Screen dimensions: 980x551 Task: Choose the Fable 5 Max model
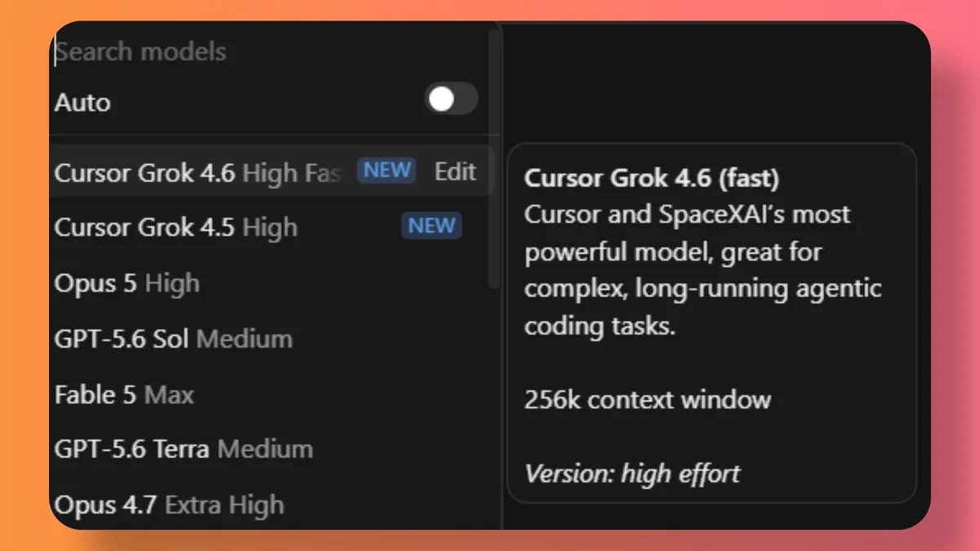(272, 395)
